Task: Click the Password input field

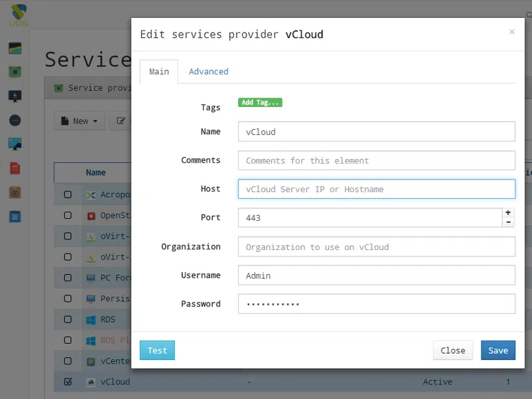Action: tap(376, 304)
